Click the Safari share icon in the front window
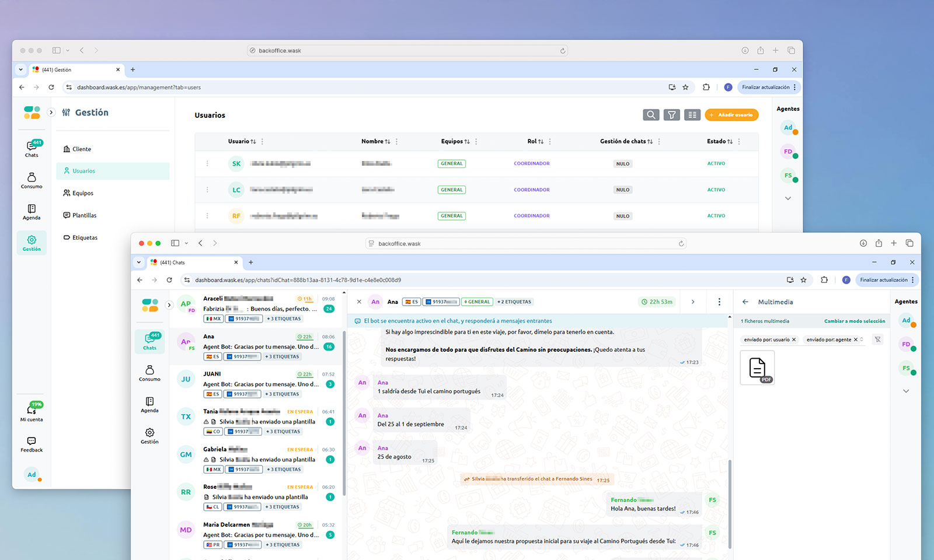 879,243
